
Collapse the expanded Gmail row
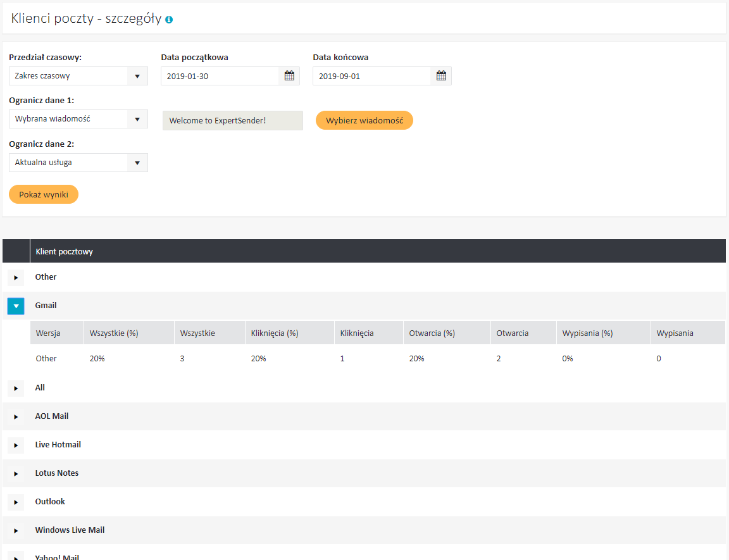(x=16, y=306)
